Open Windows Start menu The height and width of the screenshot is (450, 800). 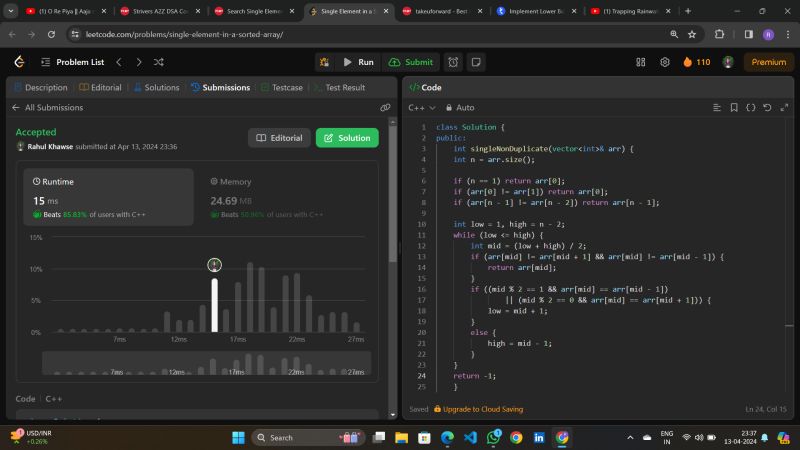pos(238,437)
